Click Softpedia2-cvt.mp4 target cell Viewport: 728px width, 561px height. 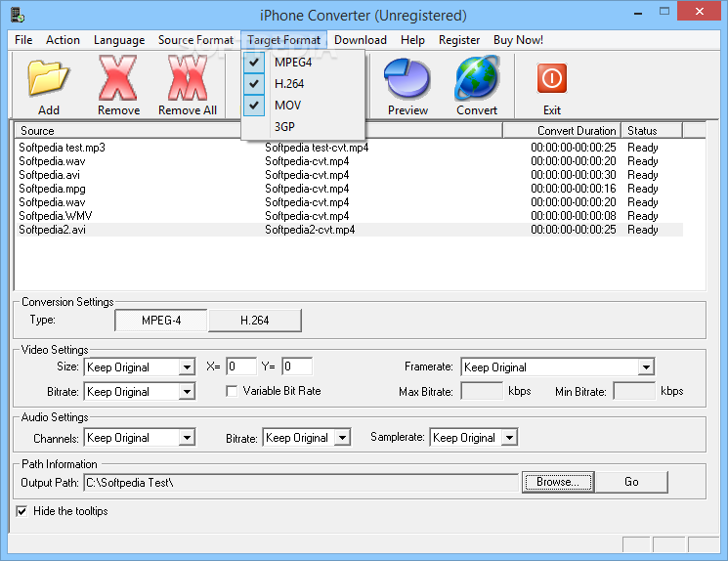pyautogui.click(x=310, y=230)
